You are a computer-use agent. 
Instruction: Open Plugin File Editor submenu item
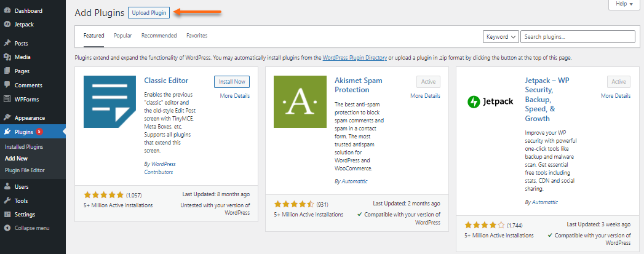click(x=25, y=170)
